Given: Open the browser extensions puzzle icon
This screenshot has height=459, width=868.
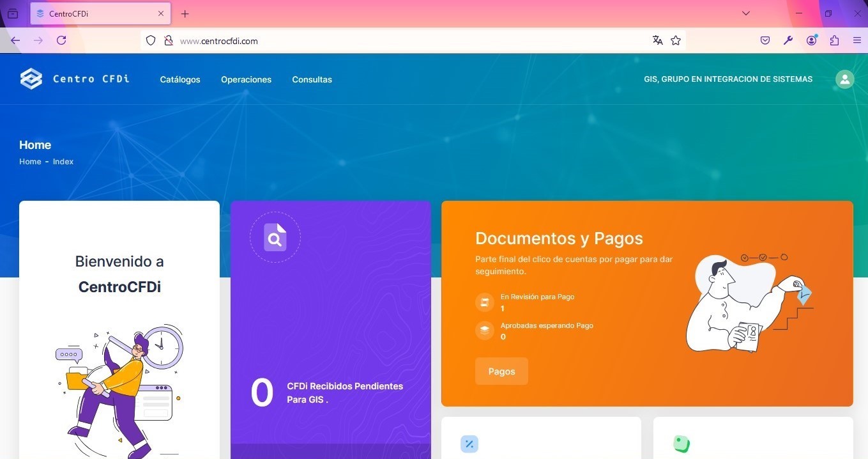Looking at the screenshot, I should pyautogui.click(x=834, y=40).
